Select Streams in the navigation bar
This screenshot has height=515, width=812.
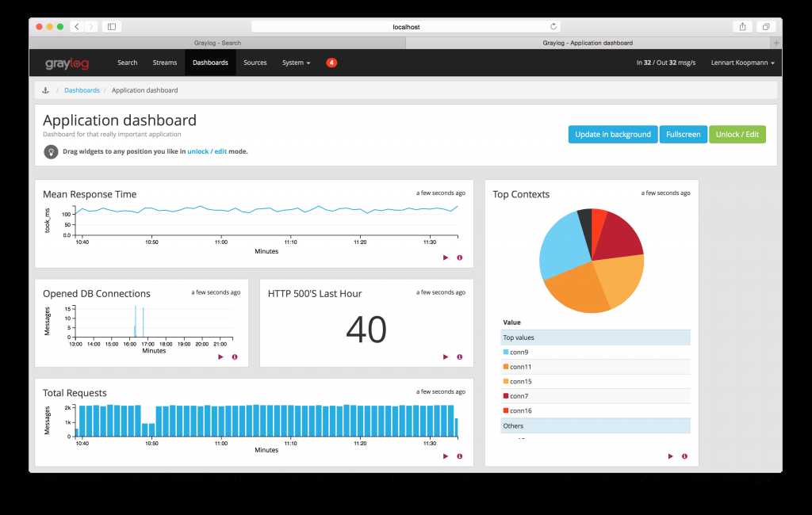tap(164, 62)
